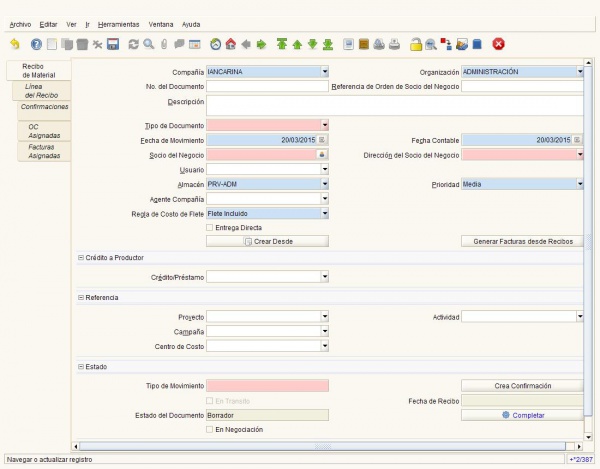Click the yellow Undo changes arrow icon
Screen dimensions: 600x469
[15, 44]
